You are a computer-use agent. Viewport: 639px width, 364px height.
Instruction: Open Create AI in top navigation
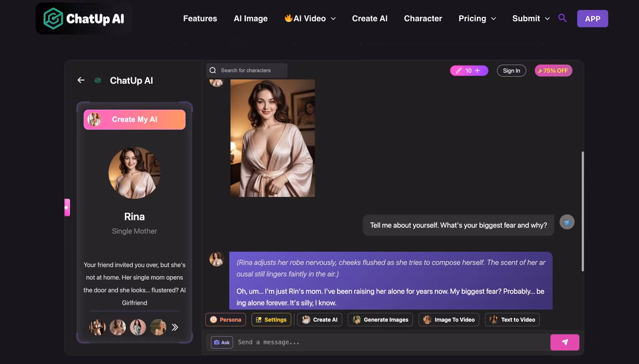pyautogui.click(x=369, y=18)
